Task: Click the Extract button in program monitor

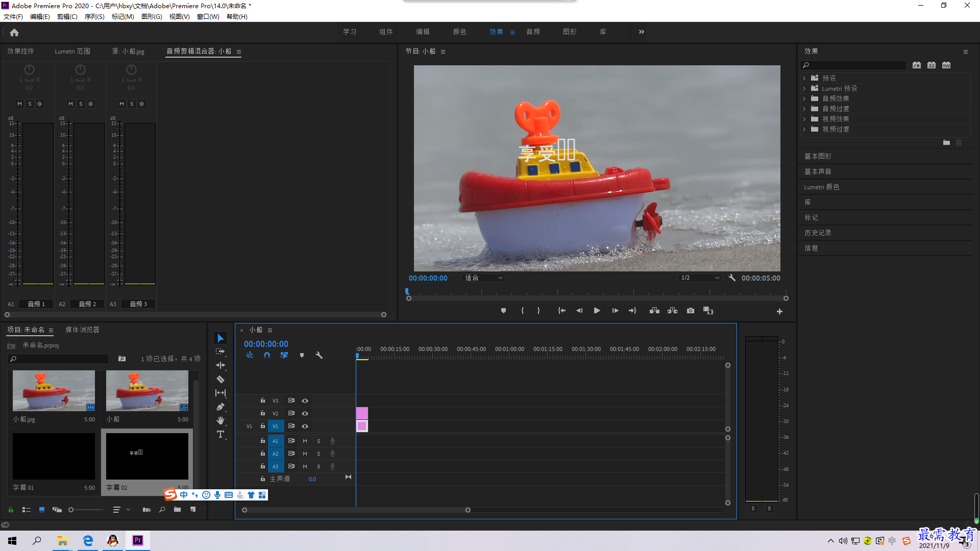Action: 672,311
